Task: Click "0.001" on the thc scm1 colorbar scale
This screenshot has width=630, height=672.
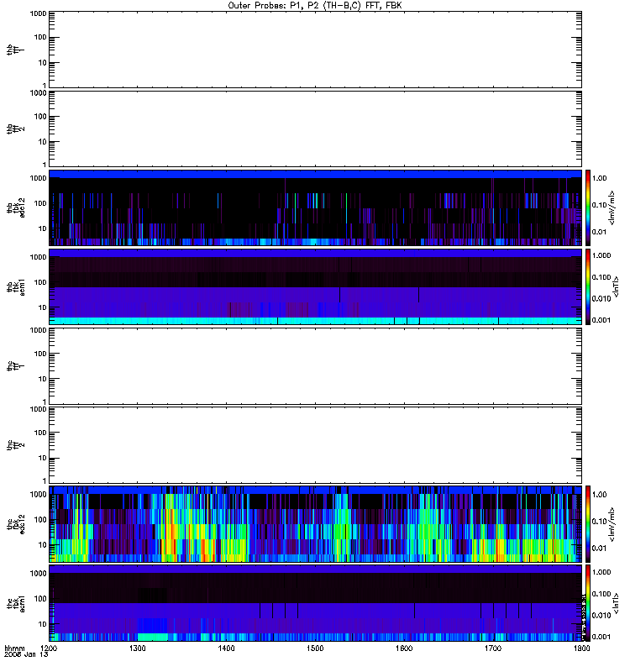Action: [x=601, y=637]
